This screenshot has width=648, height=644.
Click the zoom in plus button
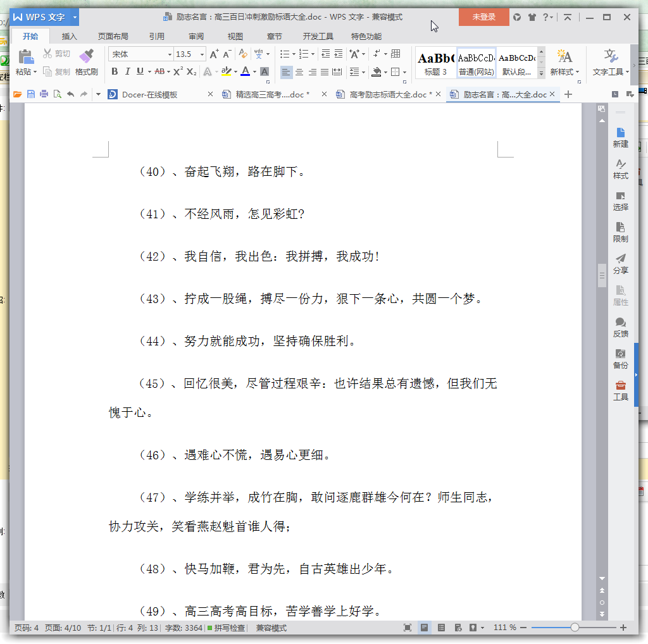(x=623, y=628)
